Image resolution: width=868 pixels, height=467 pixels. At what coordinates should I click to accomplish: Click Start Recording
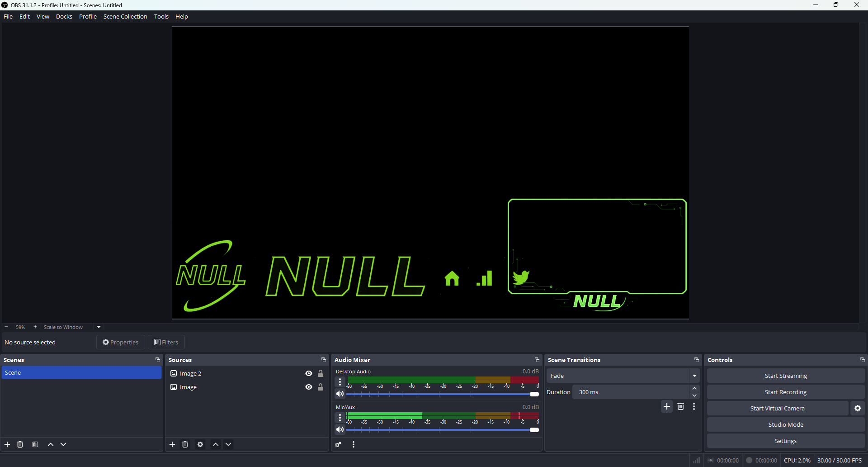[785, 392]
